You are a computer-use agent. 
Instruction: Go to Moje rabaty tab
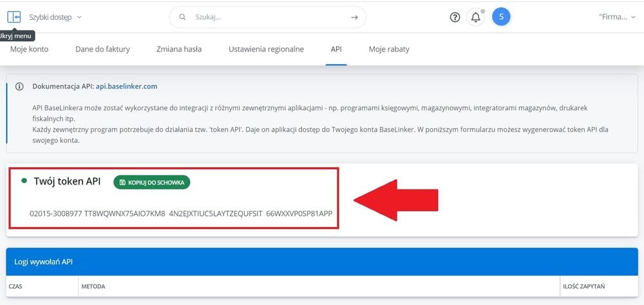389,49
